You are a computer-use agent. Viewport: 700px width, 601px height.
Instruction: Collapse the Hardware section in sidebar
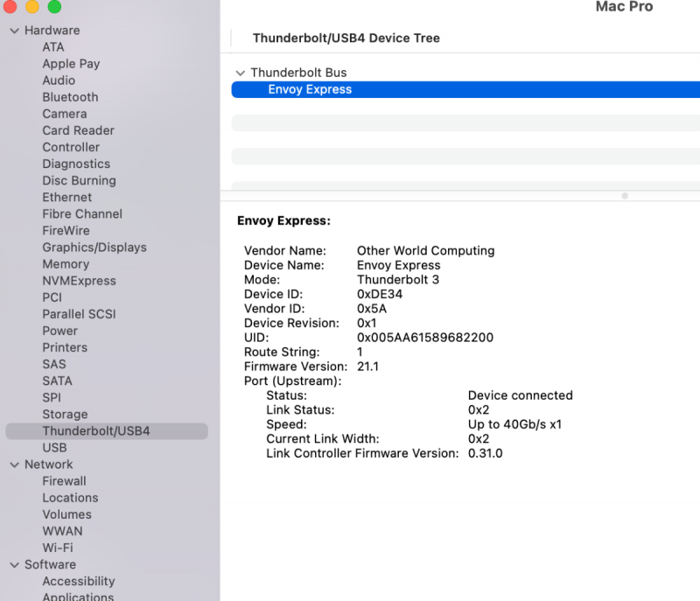click(x=15, y=31)
